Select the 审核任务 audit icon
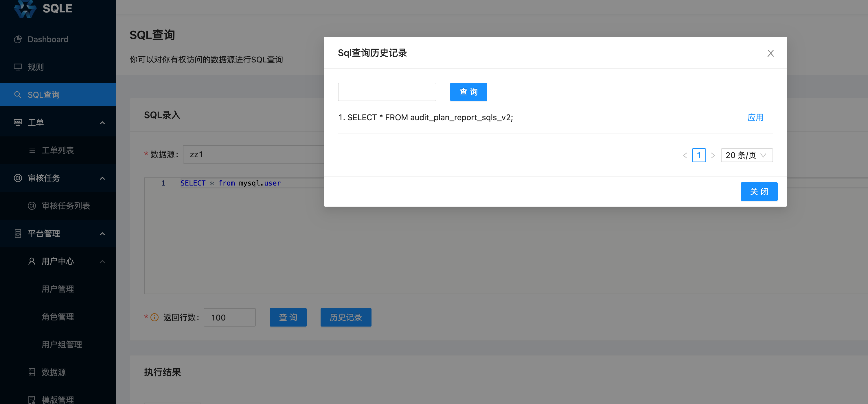Image resolution: width=868 pixels, height=404 pixels. point(18,178)
